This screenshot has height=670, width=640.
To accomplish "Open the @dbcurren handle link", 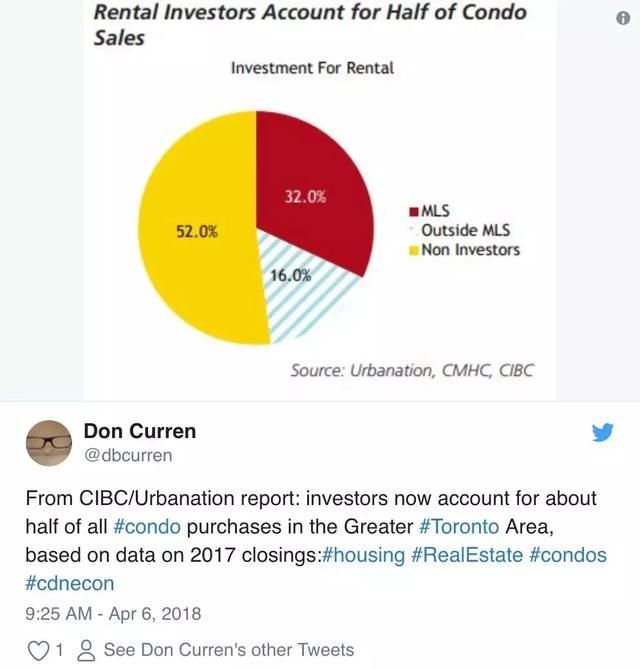I will 128,455.
